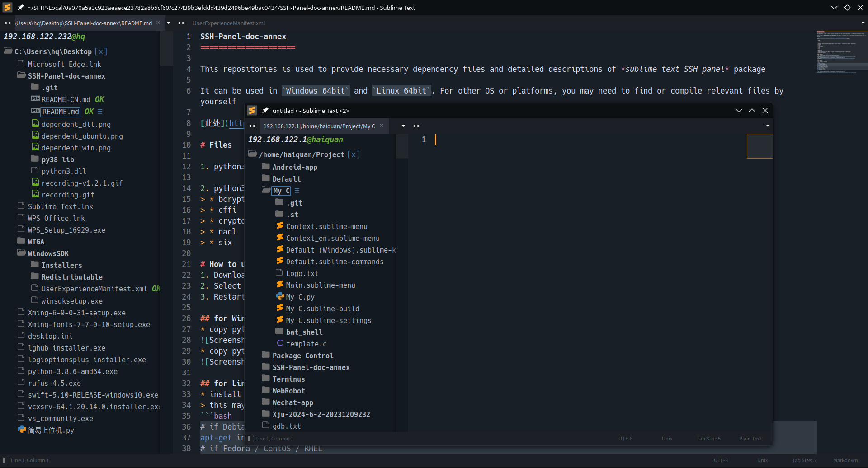
Task: Collapse the My C folder
Action: [266, 190]
